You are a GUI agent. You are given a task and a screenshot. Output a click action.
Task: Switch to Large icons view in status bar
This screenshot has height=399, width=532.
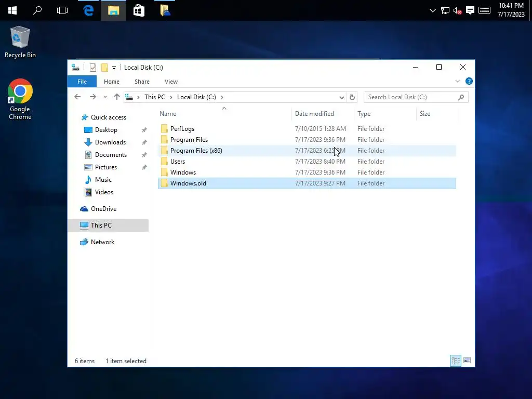click(x=467, y=361)
